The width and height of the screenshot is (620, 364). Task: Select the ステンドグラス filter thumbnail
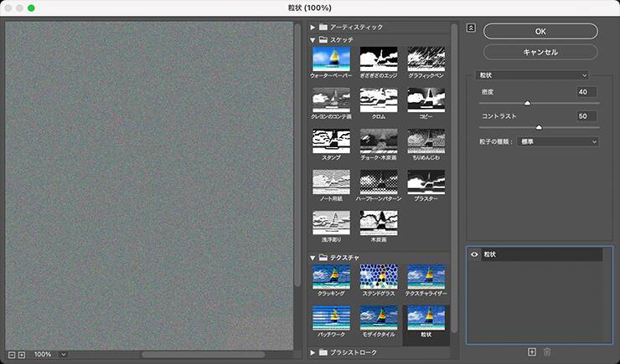(378, 277)
